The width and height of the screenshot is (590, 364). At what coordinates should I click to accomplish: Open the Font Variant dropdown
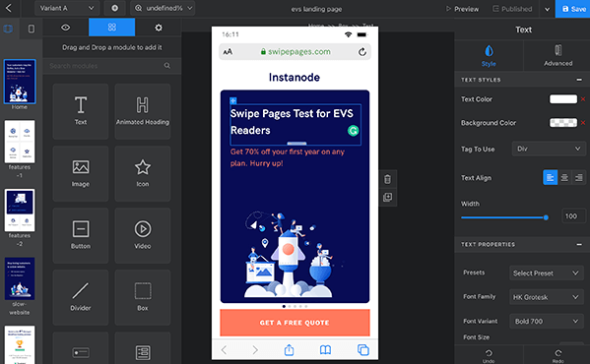(x=547, y=321)
